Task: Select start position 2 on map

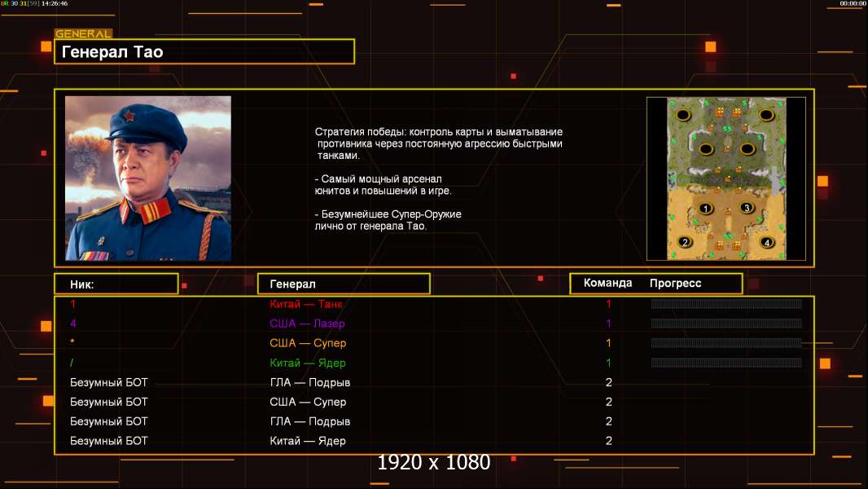Action: pyautogui.click(x=685, y=242)
